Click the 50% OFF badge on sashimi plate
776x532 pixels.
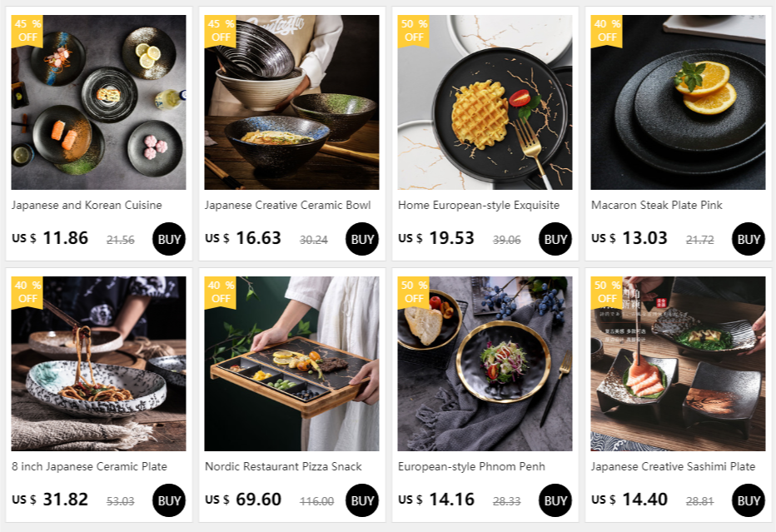[x=606, y=292]
